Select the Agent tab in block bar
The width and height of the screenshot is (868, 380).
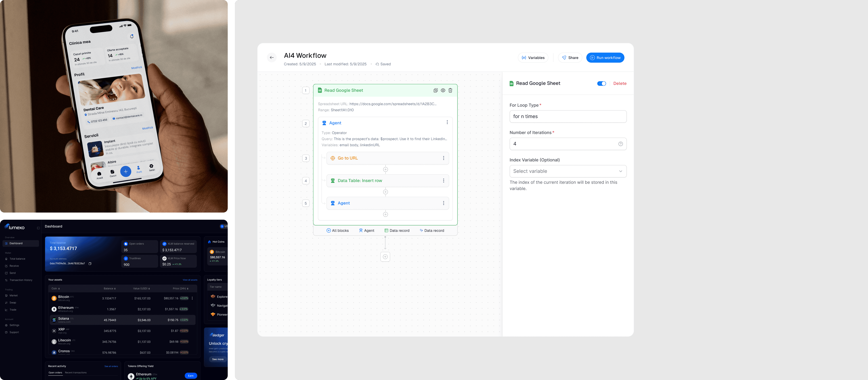coord(367,231)
